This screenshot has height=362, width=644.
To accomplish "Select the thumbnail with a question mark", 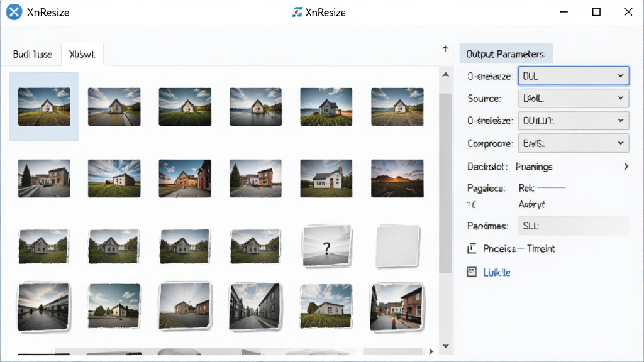I will (326, 246).
